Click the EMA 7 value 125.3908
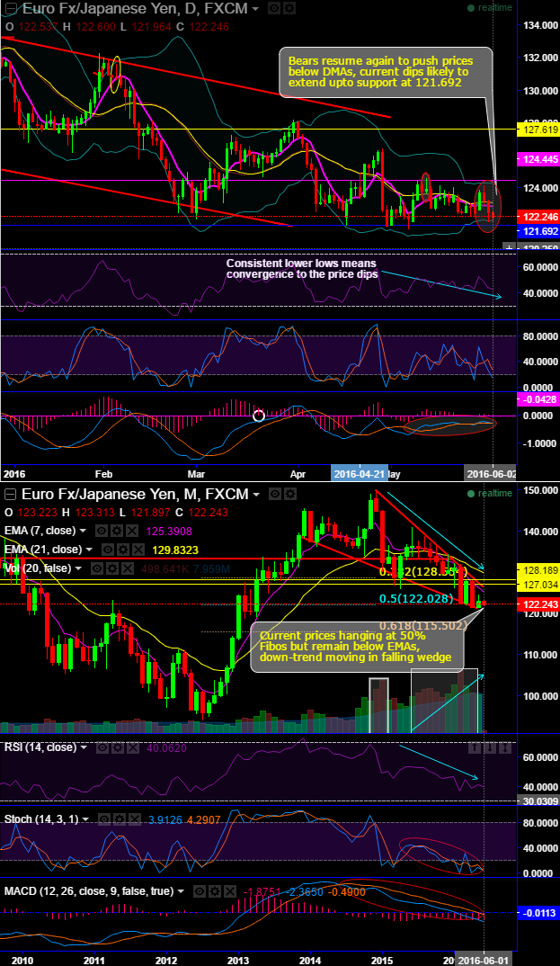Image resolution: width=560 pixels, height=966 pixels. [x=171, y=531]
